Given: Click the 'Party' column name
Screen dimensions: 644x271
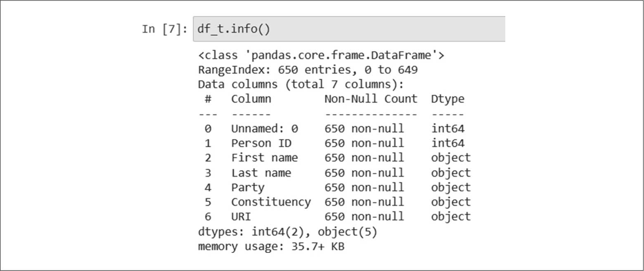Looking at the screenshot, I should pyautogui.click(x=247, y=187).
